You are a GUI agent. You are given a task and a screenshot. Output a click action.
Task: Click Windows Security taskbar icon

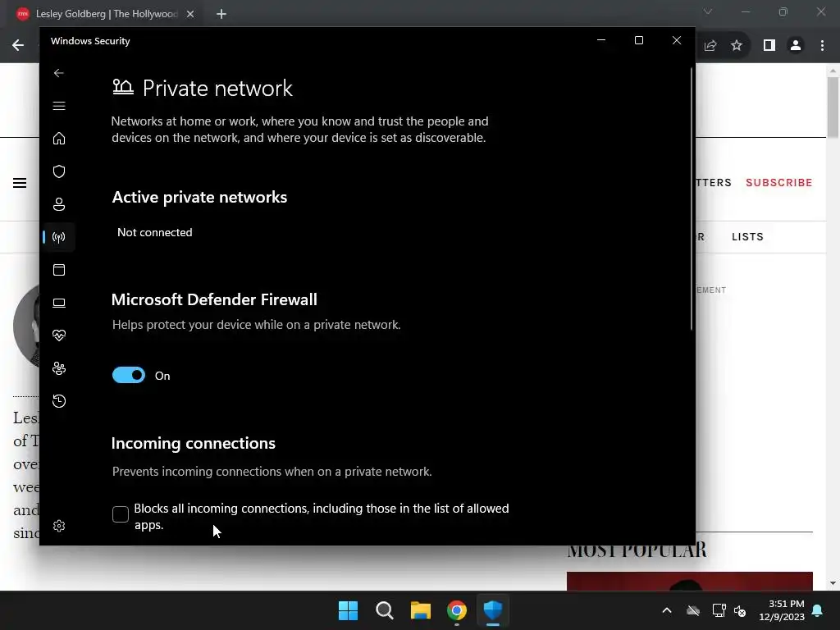coord(493,610)
